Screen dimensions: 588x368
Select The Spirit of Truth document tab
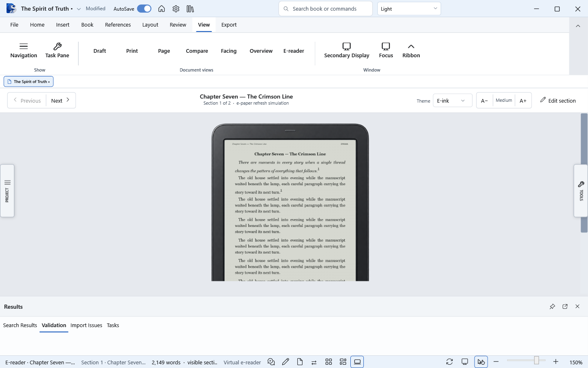29,81
